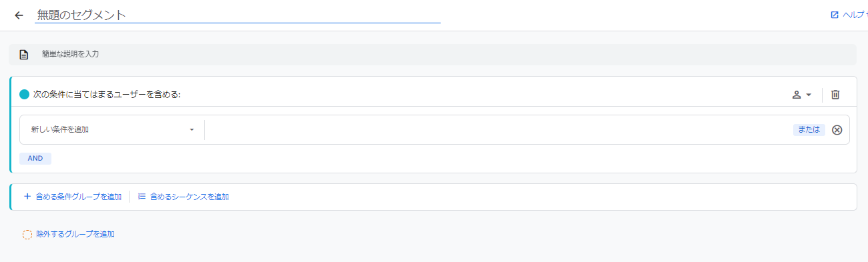Screen dimensions: 868x262
Task: Edit the 無題のセグメント title field
Action: coord(238,15)
